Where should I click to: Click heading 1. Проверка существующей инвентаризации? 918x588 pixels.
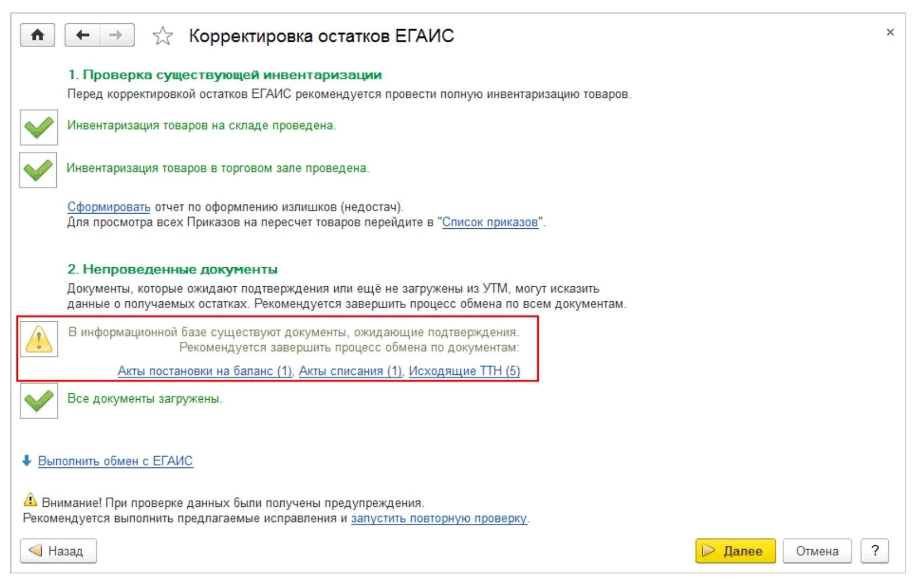coord(224,75)
